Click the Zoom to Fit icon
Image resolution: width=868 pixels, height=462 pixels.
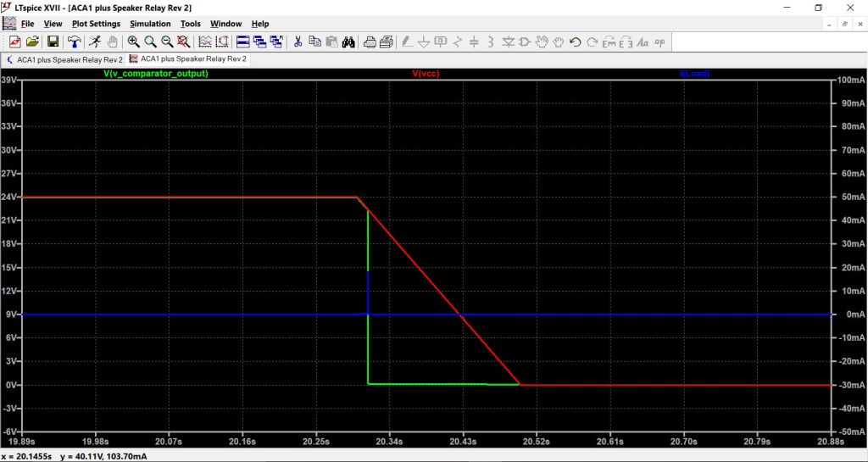coord(184,42)
